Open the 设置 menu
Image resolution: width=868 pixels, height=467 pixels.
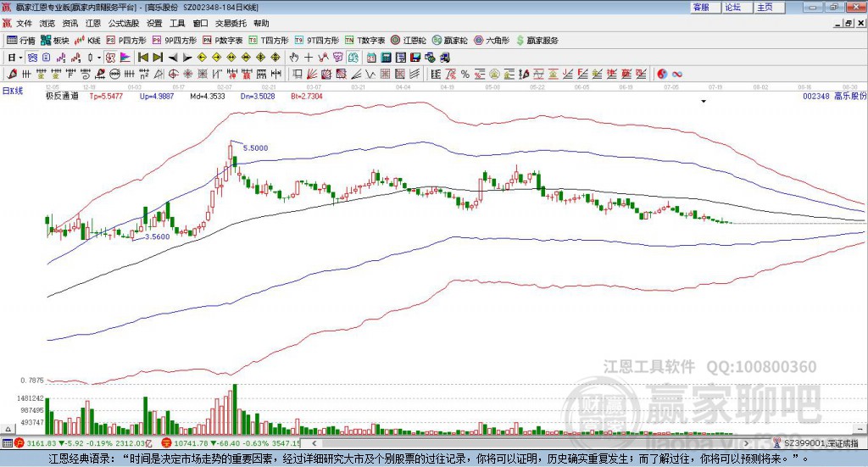click(x=154, y=23)
